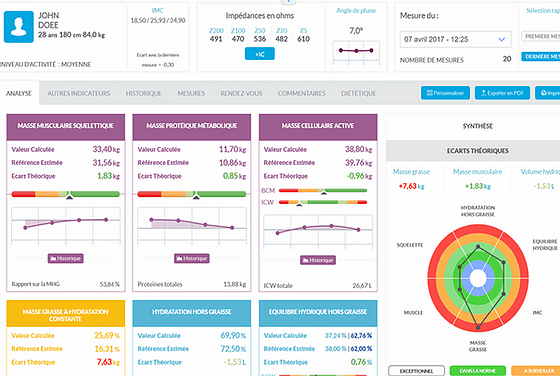Click the synthesis radar chart
The height and width of the screenshot is (376, 560).
[478, 279]
